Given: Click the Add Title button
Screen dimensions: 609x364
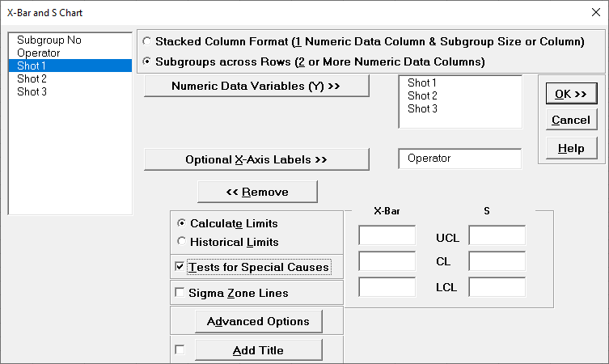Looking at the screenshot, I should point(258,349).
